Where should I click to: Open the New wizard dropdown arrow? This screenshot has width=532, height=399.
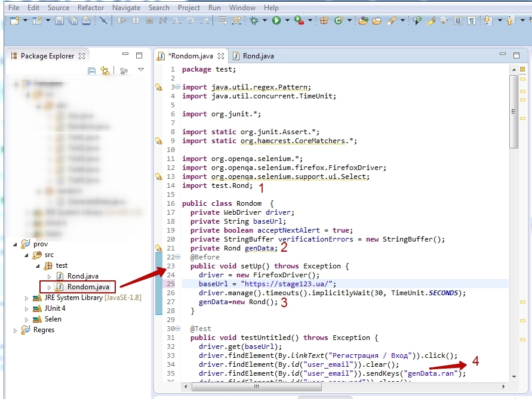click(x=25, y=21)
